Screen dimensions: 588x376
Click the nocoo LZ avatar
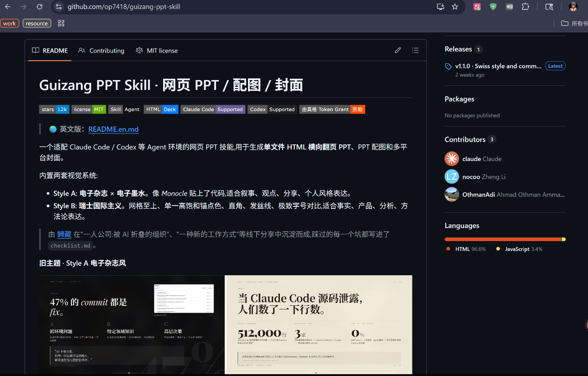(452, 177)
